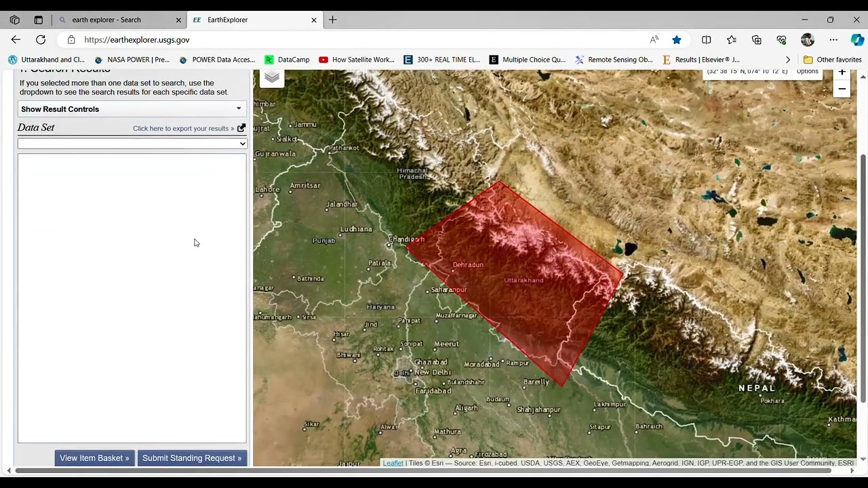Click the empty search results list box
Image resolution: width=868 pixels, height=488 pixels.
click(x=132, y=298)
